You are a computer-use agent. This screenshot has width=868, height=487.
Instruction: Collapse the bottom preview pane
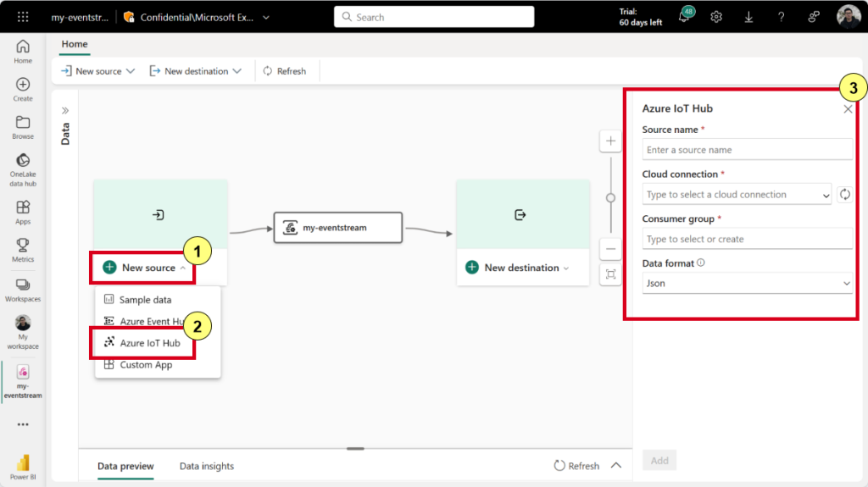click(616, 466)
